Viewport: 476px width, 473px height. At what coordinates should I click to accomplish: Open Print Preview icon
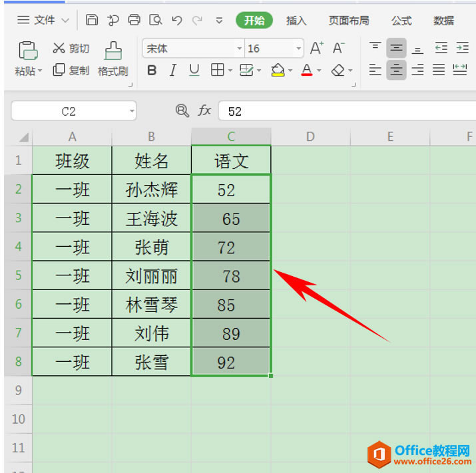pyautogui.click(x=155, y=20)
